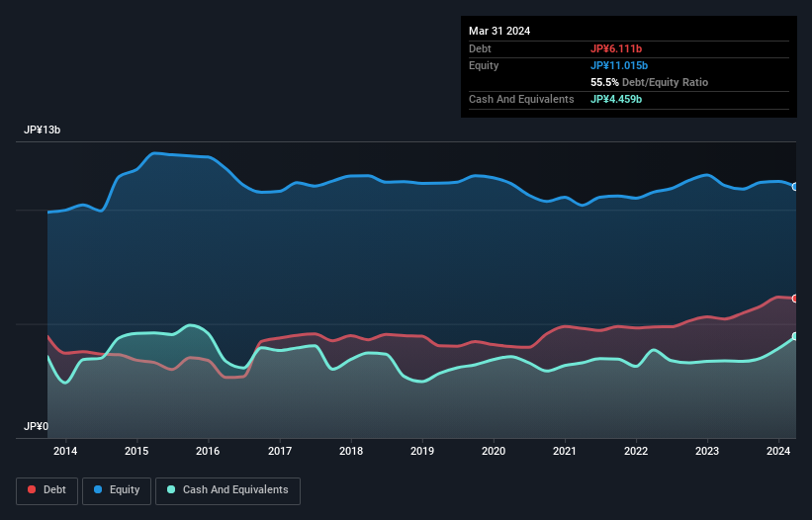Click the JP¥0 y-axis label

36,426
